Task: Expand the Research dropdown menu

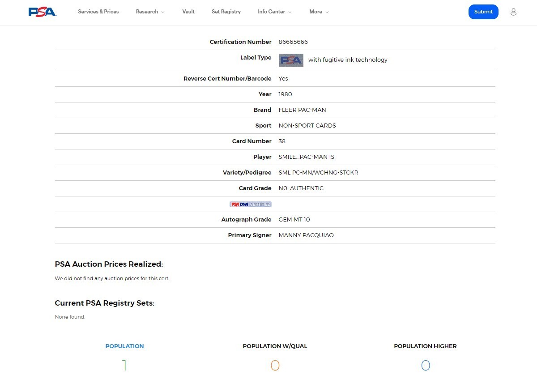Action: tap(150, 12)
